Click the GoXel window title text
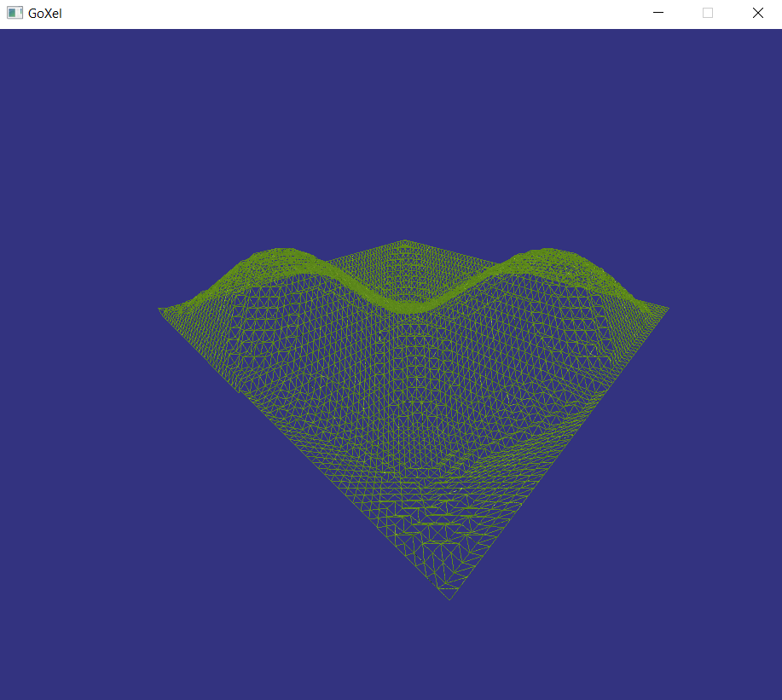 [x=44, y=14]
